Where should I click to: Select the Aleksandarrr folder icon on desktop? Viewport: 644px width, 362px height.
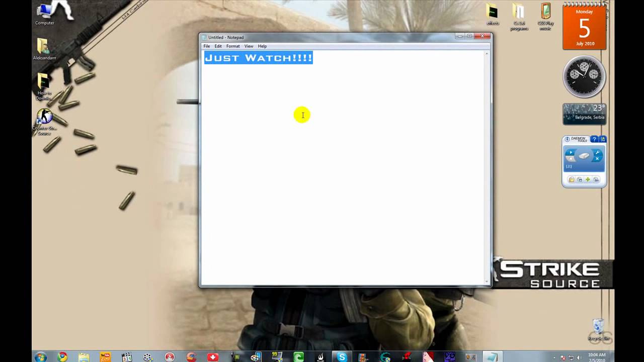44,49
